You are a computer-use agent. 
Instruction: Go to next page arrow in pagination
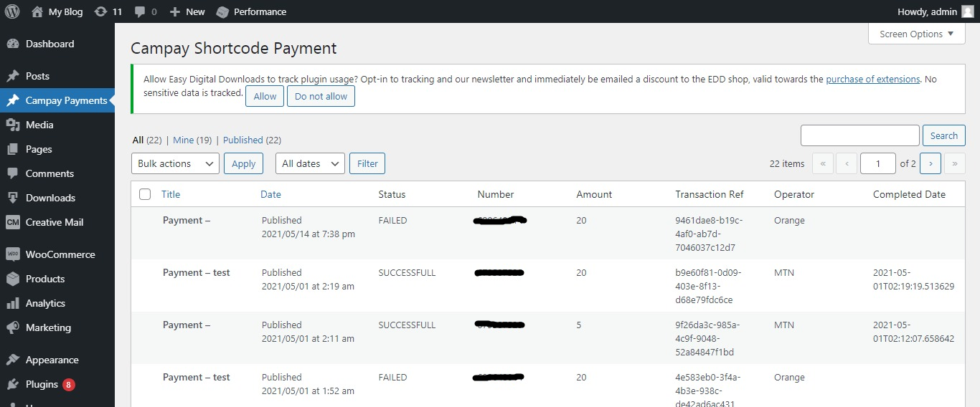[930, 163]
